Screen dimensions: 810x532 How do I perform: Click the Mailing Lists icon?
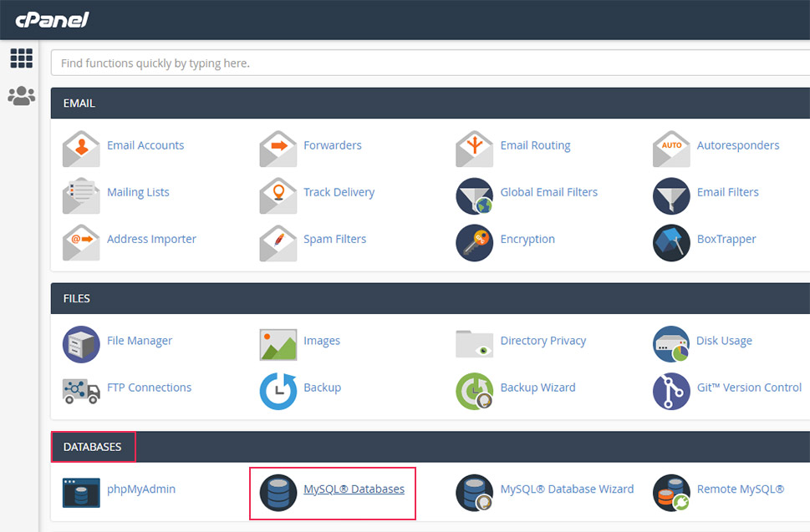click(81, 195)
